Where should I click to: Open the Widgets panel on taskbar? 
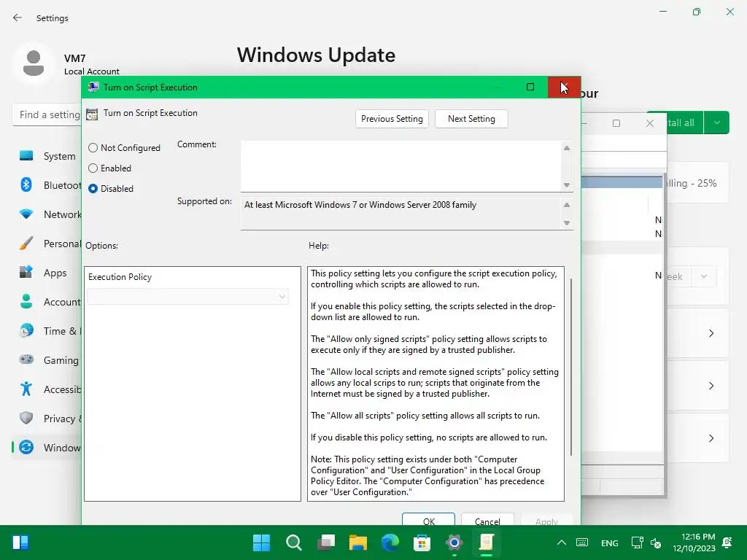20,542
